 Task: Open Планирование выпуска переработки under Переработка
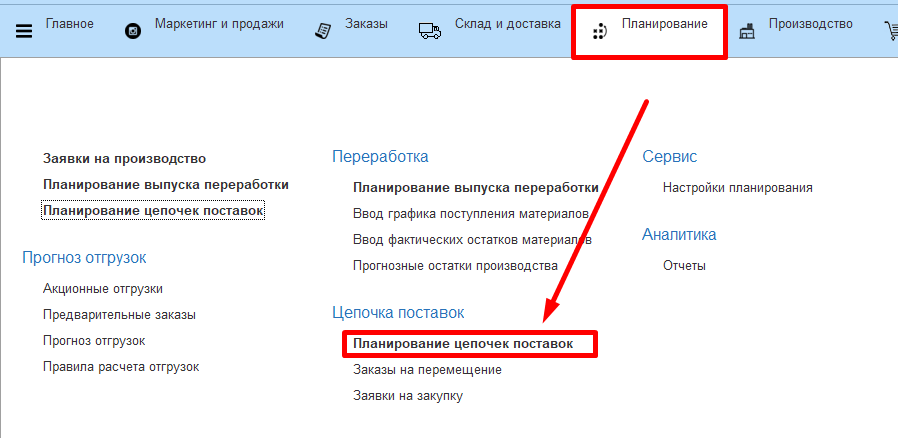tap(476, 188)
